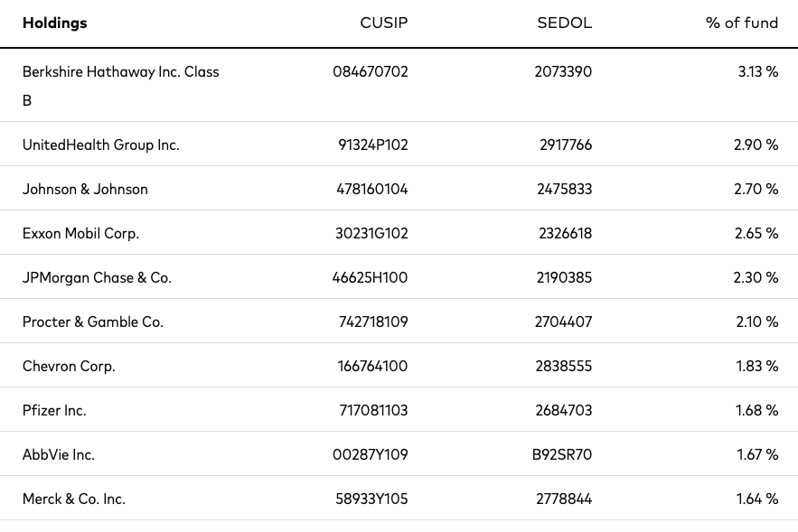The height and width of the screenshot is (532, 798).
Task: Click Procter & Gamble Co. holding name
Action: click(93, 322)
